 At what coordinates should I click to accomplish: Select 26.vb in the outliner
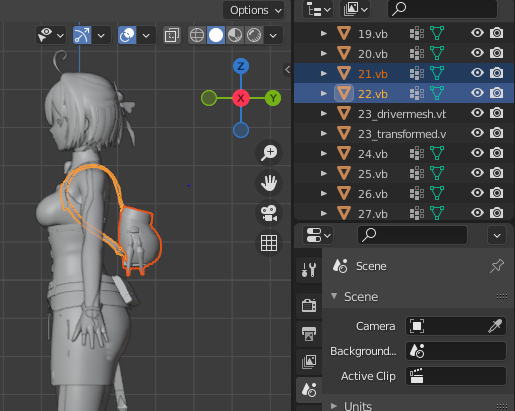(x=373, y=194)
